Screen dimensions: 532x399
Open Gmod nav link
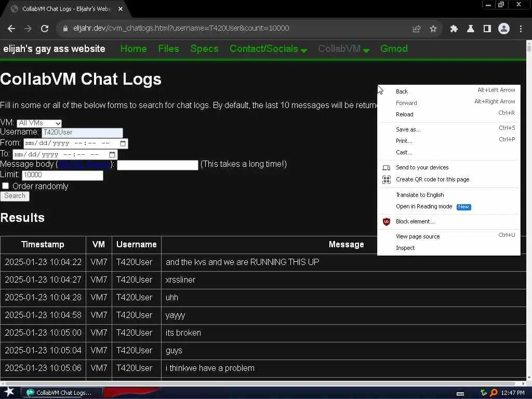(394, 49)
